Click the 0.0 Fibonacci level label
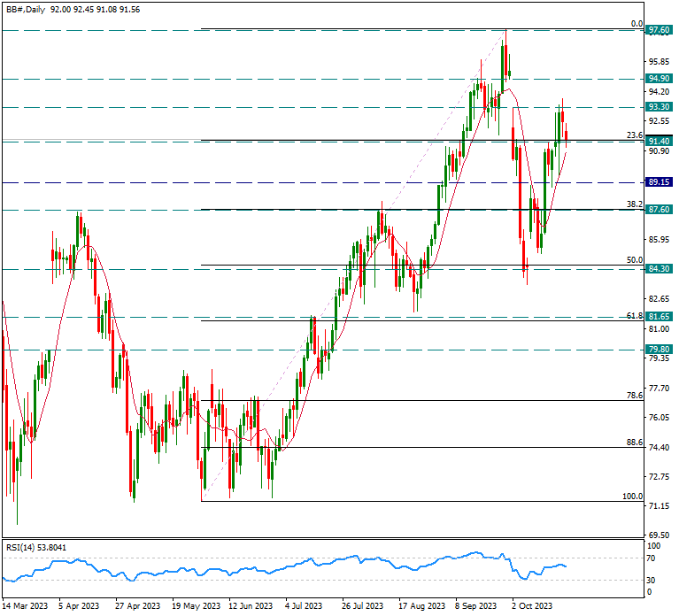The image size is (679, 616). point(637,24)
